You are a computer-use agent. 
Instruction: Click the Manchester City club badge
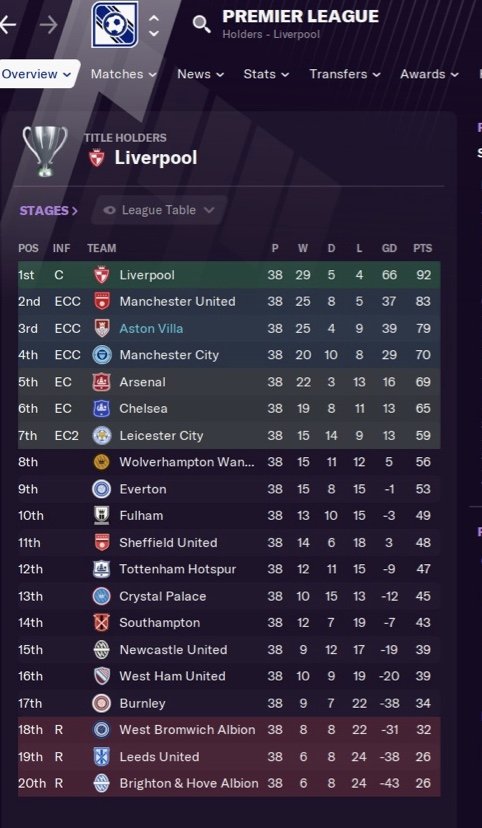click(101, 355)
